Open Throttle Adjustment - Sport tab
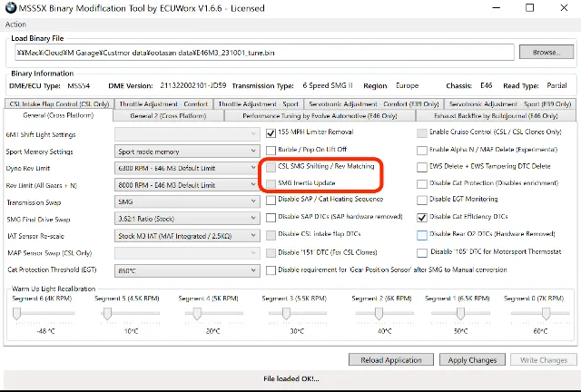The height and width of the screenshot is (392, 581). [258, 104]
